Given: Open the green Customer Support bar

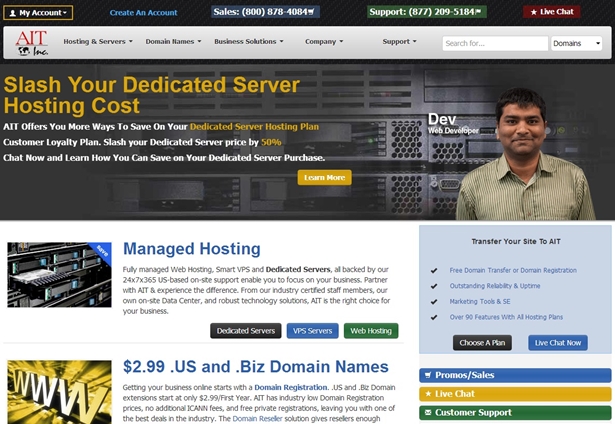Looking at the screenshot, I should pyautogui.click(x=515, y=413).
